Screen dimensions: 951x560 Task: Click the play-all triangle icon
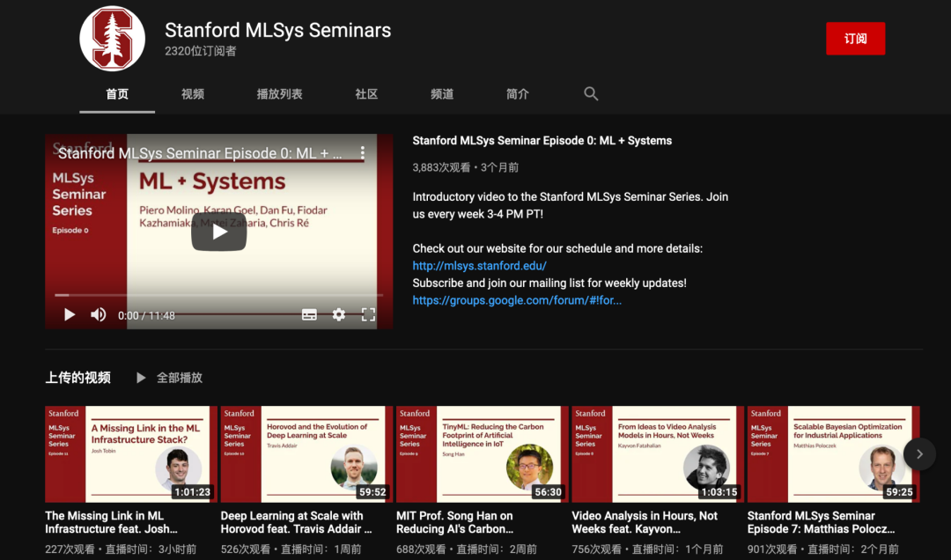(x=141, y=378)
